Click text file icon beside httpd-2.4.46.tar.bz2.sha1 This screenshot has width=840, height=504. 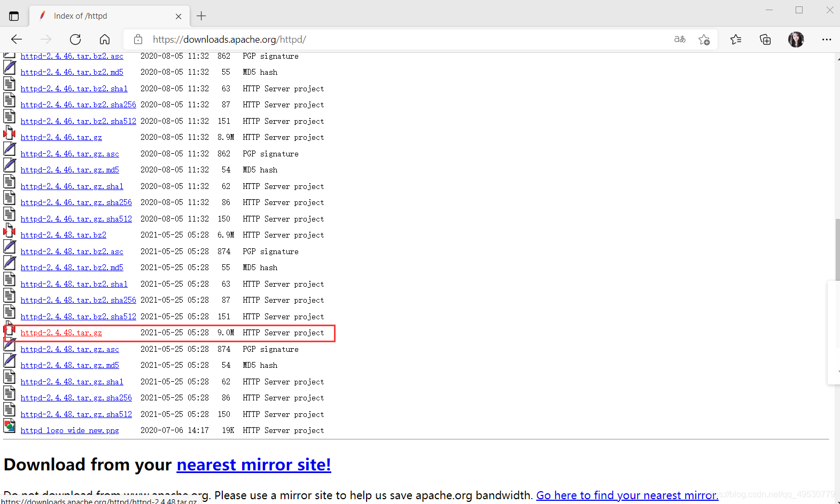point(10,84)
